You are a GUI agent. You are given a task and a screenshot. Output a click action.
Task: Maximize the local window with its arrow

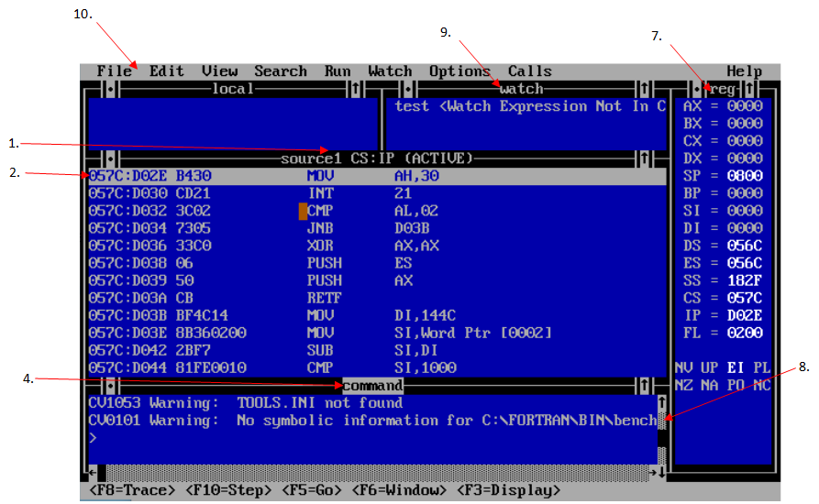(355, 90)
